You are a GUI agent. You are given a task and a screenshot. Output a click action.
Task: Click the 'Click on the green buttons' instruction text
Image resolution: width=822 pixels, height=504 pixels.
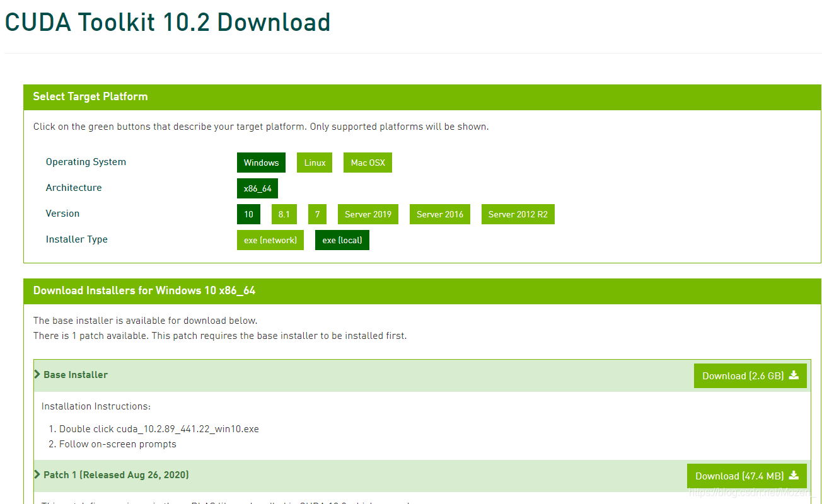coord(261,127)
